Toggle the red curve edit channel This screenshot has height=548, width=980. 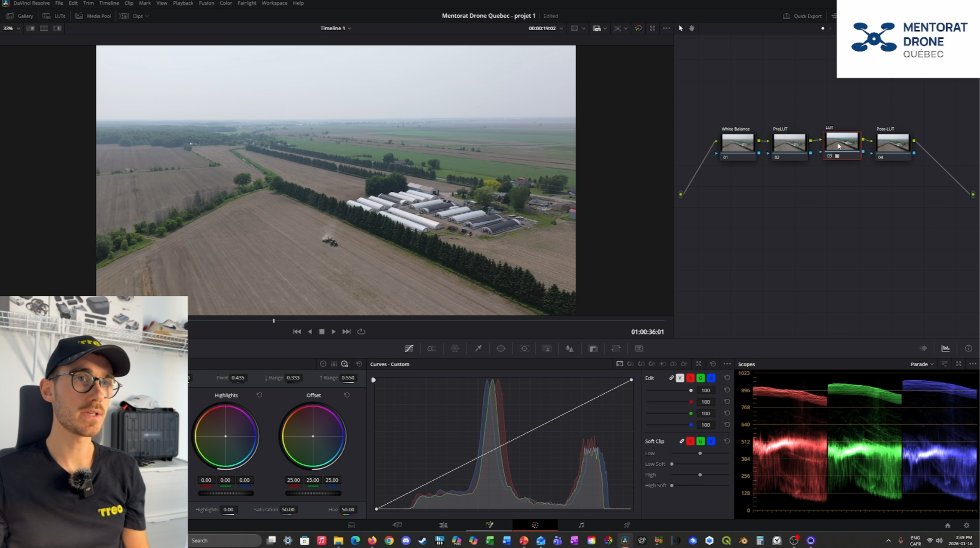tap(690, 378)
